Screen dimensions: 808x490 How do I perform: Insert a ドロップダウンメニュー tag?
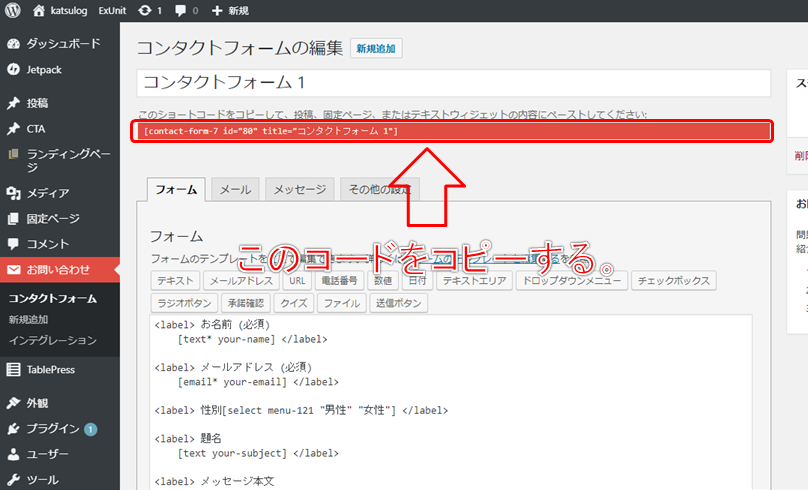[571, 281]
